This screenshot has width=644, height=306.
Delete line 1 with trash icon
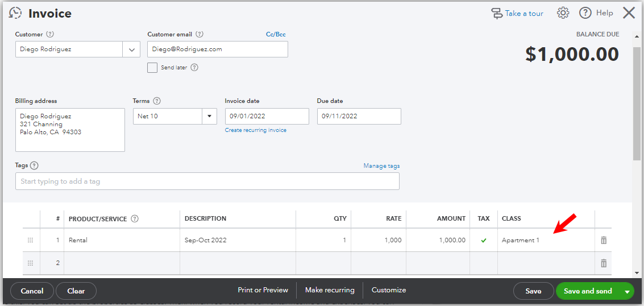[x=604, y=240]
